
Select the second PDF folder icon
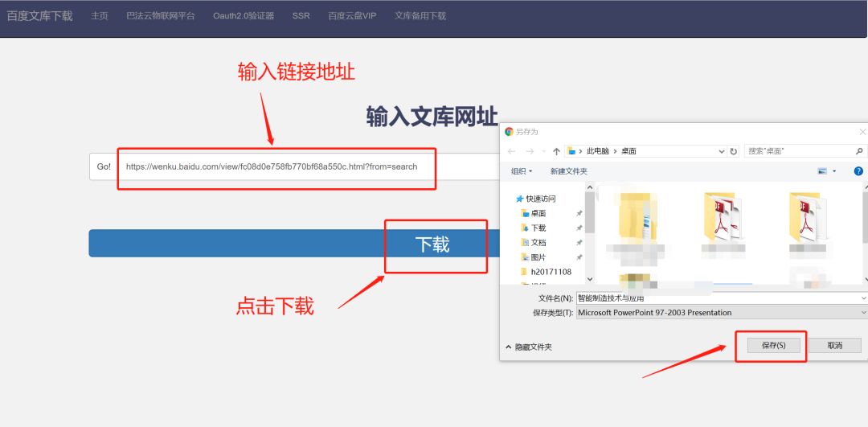tap(723, 217)
